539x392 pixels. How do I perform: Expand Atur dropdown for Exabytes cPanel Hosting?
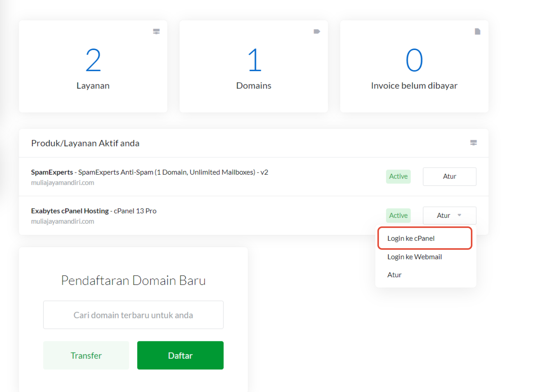click(x=449, y=215)
